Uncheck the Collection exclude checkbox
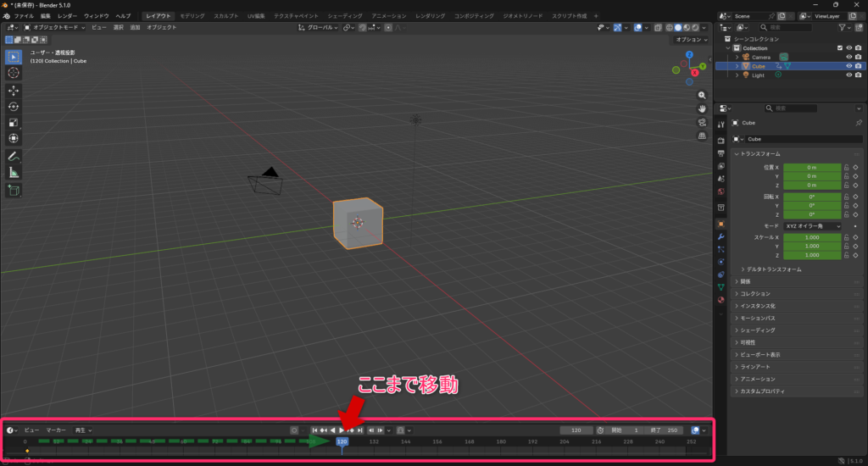The width and height of the screenshot is (868, 466). tap(839, 48)
